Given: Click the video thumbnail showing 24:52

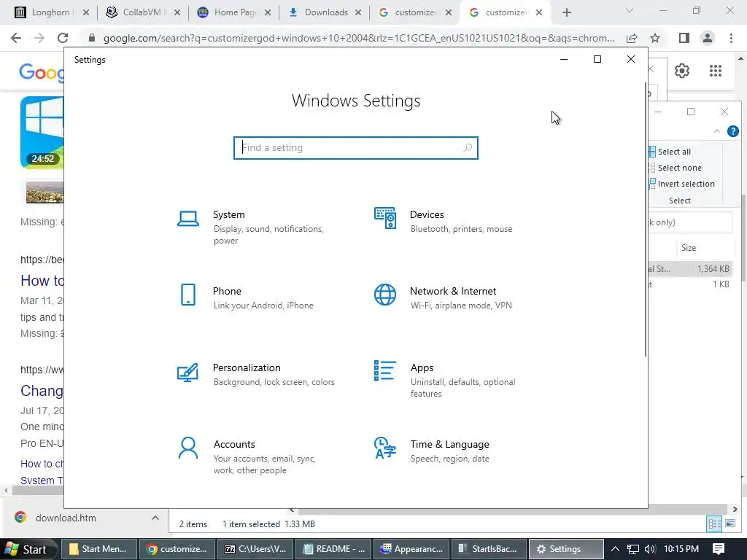Looking at the screenshot, I should coord(42,133).
